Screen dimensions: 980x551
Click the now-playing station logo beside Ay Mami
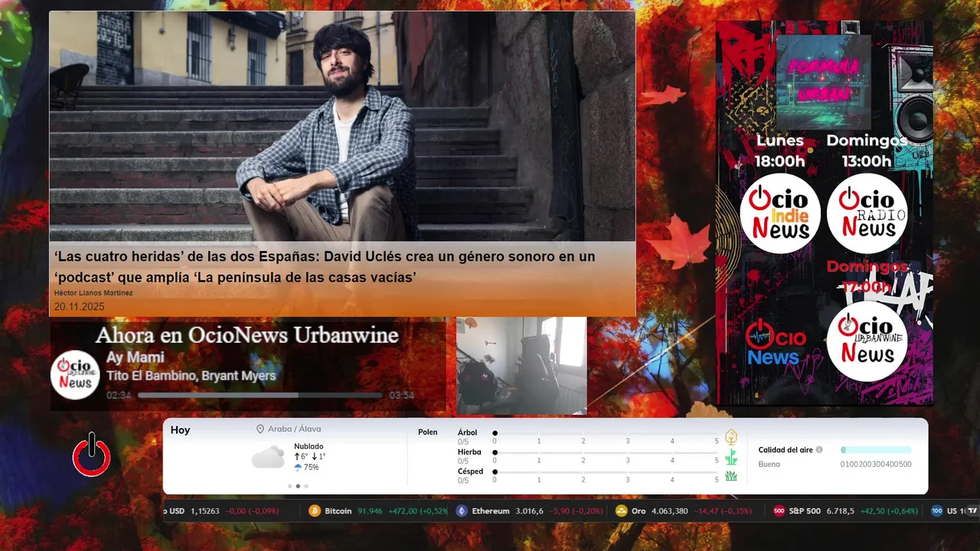pyautogui.click(x=75, y=375)
